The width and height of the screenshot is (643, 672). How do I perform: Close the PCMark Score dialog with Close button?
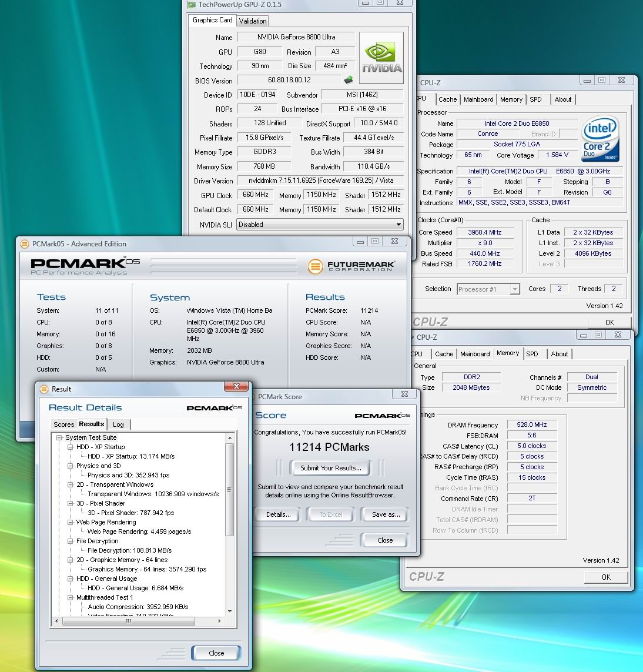tap(385, 540)
